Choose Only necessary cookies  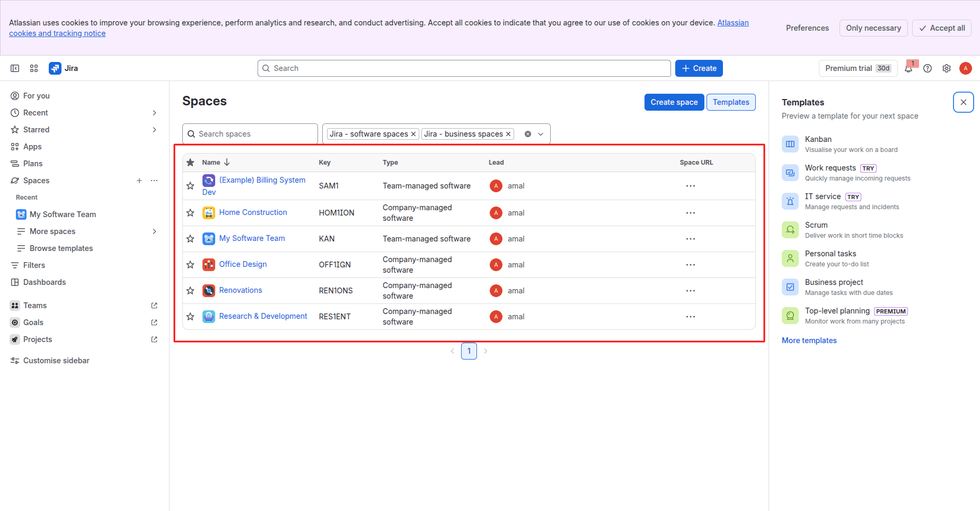[873, 28]
